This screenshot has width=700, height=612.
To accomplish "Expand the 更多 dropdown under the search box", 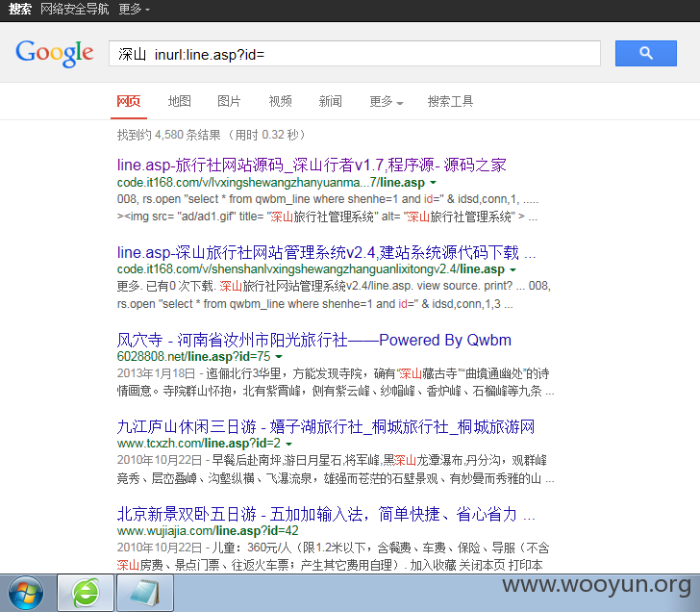I will pyautogui.click(x=387, y=101).
